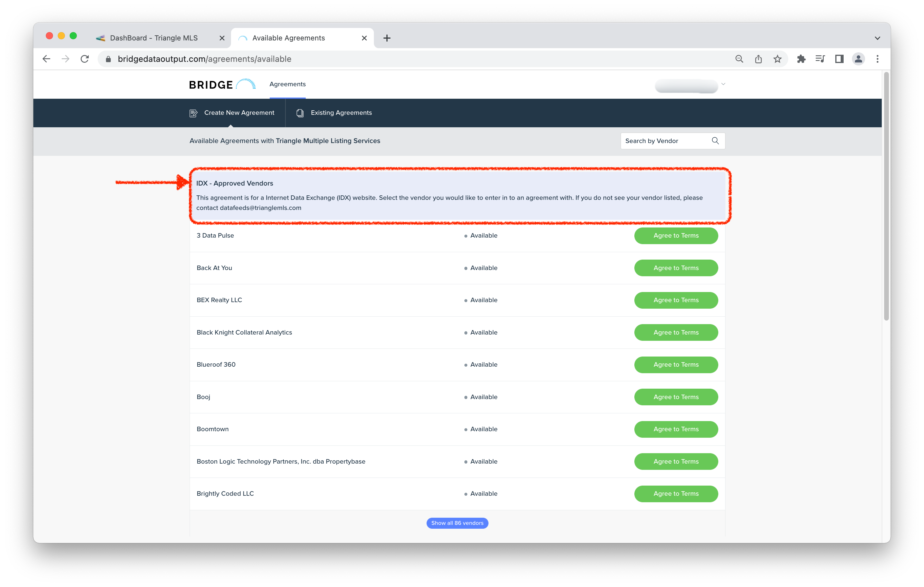
Task: Click the Existing Agreements pages icon
Action: point(300,113)
